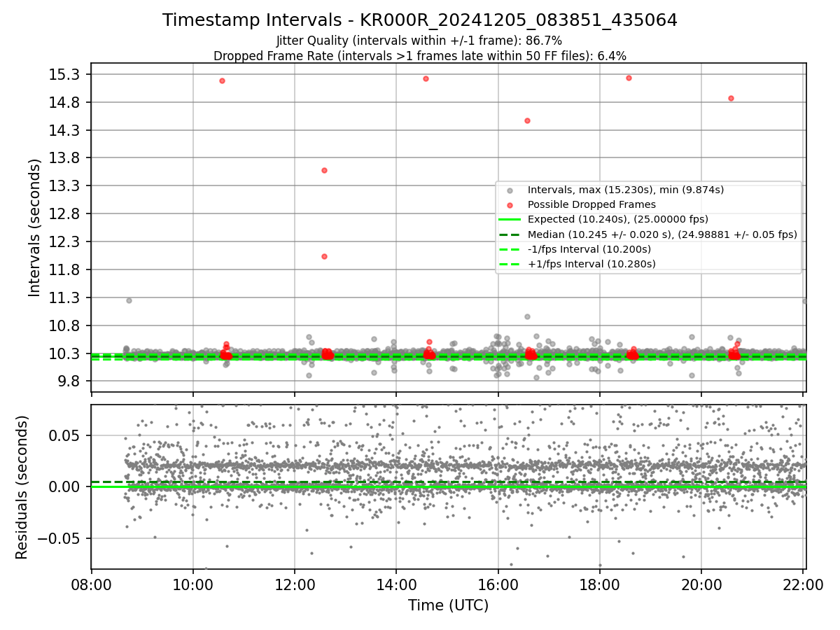Image resolution: width=840 pixels, height=630 pixels.
Task: Select the 'Dropped Frame Rate' 6.4% subtitle line
Action: tap(419, 55)
